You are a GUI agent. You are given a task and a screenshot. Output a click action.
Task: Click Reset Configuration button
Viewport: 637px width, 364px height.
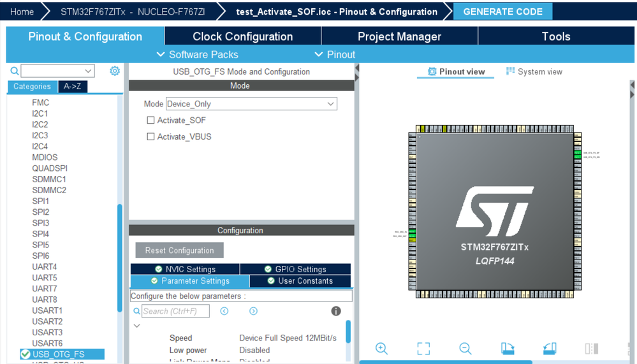click(179, 251)
